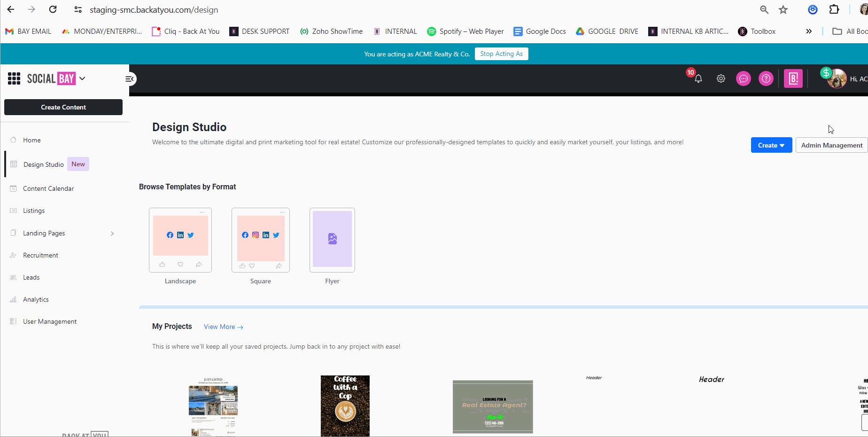Open the Google Docs bookmark
This screenshot has width=868, height=437.
pos(540,31)
